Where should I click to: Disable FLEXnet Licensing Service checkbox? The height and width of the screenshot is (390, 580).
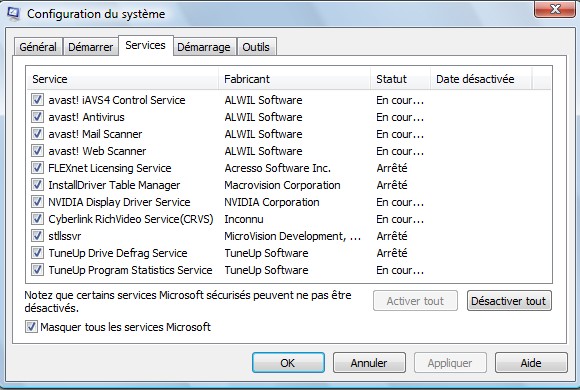(x=37, y=168)
